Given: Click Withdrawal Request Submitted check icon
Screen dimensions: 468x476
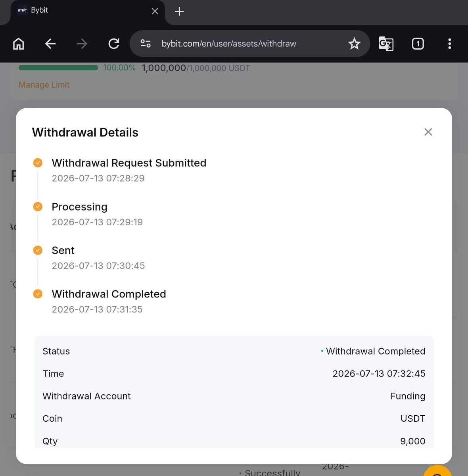Looking at the screenshot, I should (38, 163).
